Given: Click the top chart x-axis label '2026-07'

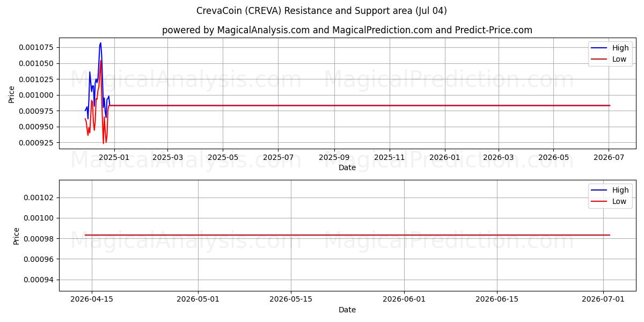Looking at the screenshot, I should coord(609,157).
